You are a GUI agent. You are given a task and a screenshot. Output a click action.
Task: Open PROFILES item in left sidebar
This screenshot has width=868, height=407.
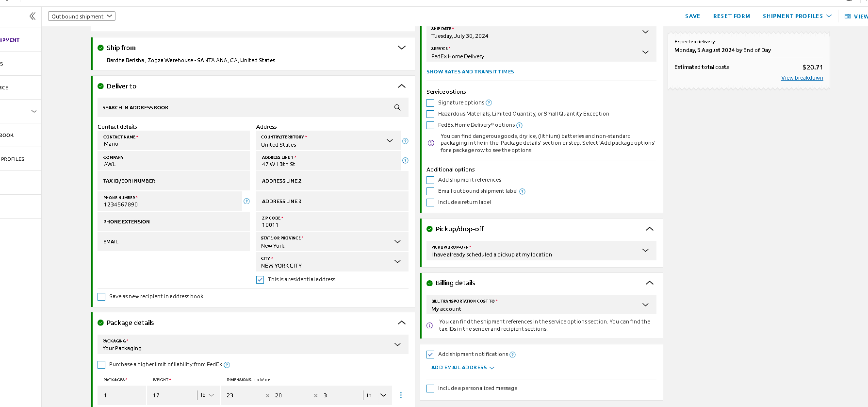click(13, 159)
